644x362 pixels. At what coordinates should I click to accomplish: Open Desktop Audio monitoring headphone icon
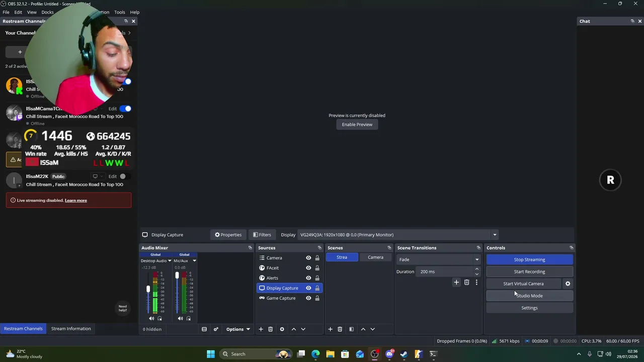coord(160,318)
